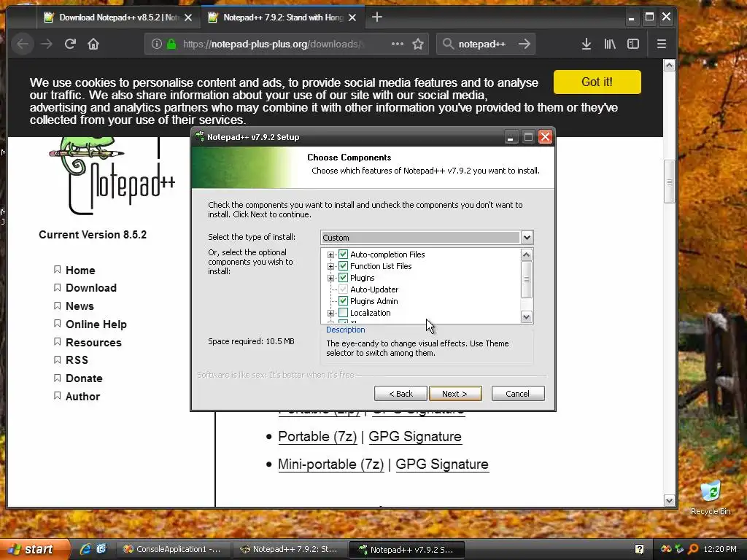Click Back in the Setup dialog

click(x=400, y=394)
